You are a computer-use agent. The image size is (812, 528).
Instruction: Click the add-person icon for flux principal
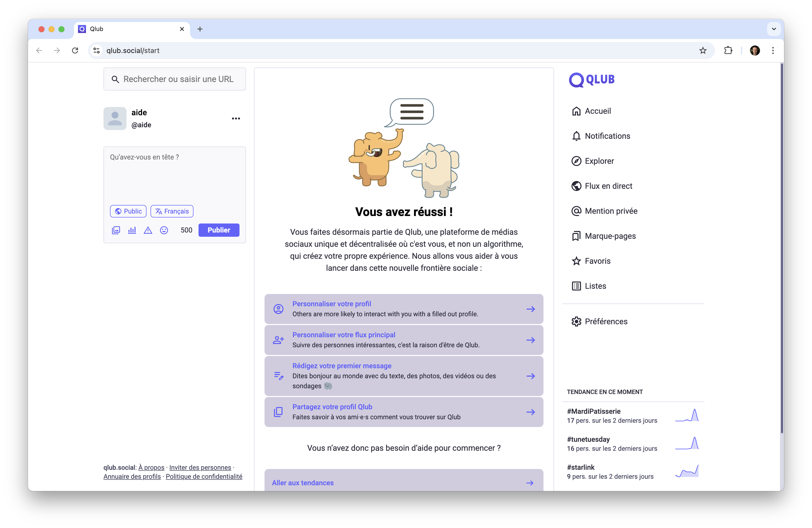(278, 340)
